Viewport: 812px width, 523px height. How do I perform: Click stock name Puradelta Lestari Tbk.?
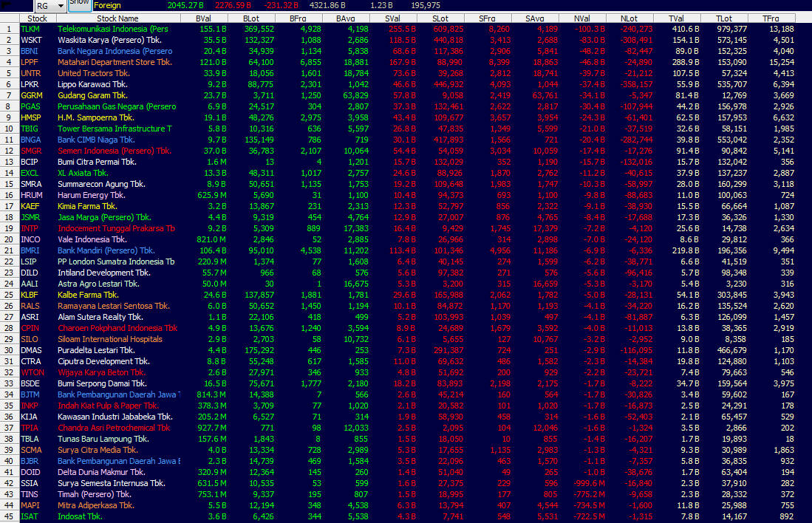(96, 351)
